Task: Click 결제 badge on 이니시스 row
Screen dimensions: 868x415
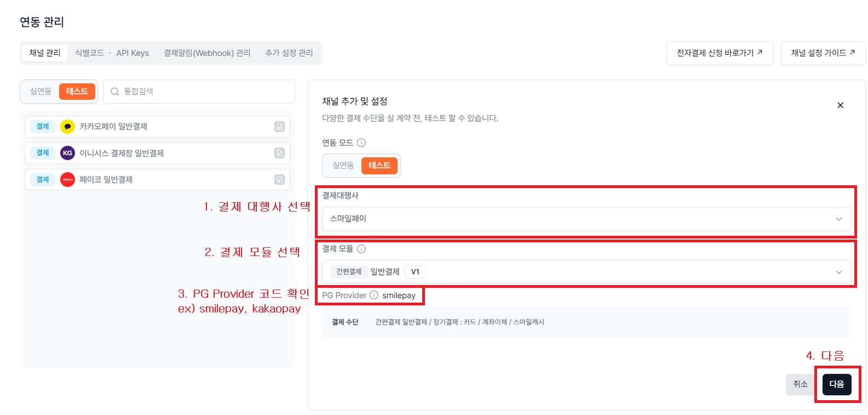Action: [x=43, y=153]
